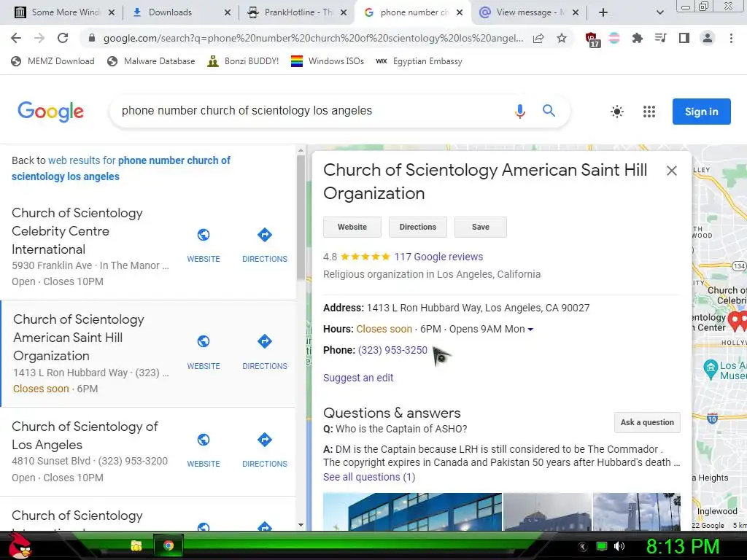The height and width of the screenshot is (560, 747).
Task: Open Church of Scientology of Los Angeles website icon
Action: pos(204,440)
